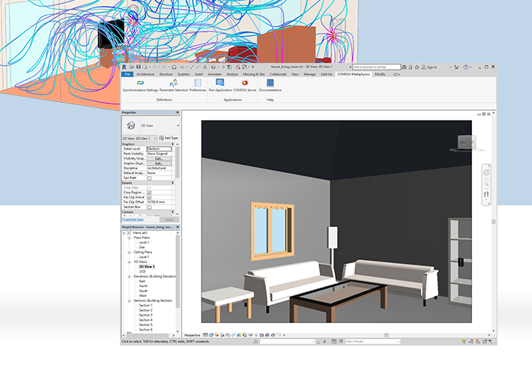
Task: Toggle the Far Clip Active checkbox
Action: click(149, 198)
